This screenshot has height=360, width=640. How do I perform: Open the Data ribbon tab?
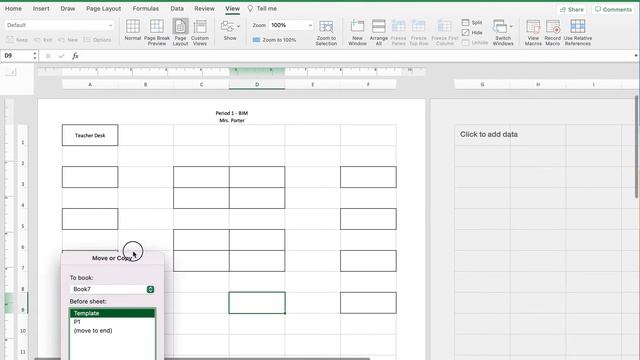(177, 9)
